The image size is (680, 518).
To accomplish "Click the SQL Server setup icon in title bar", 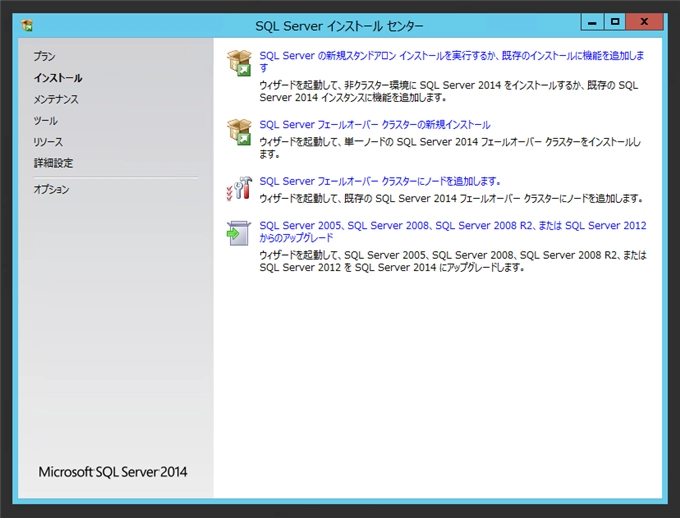I will [27, 26].
